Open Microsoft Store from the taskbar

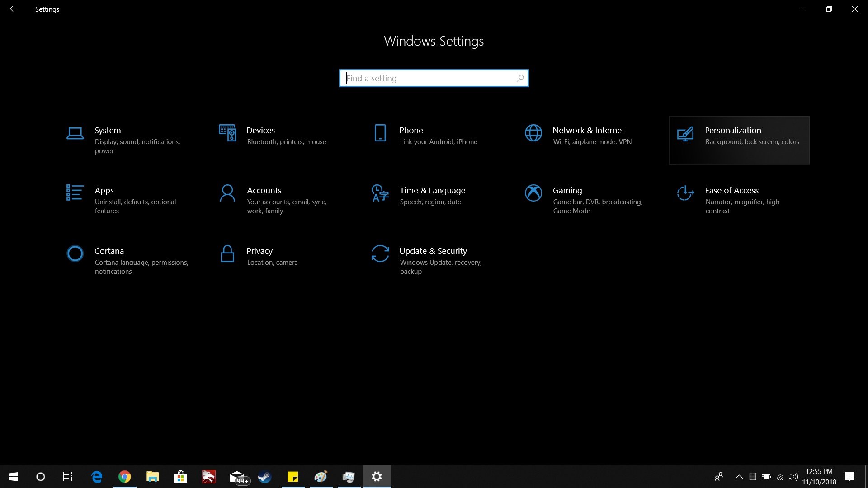180,477
